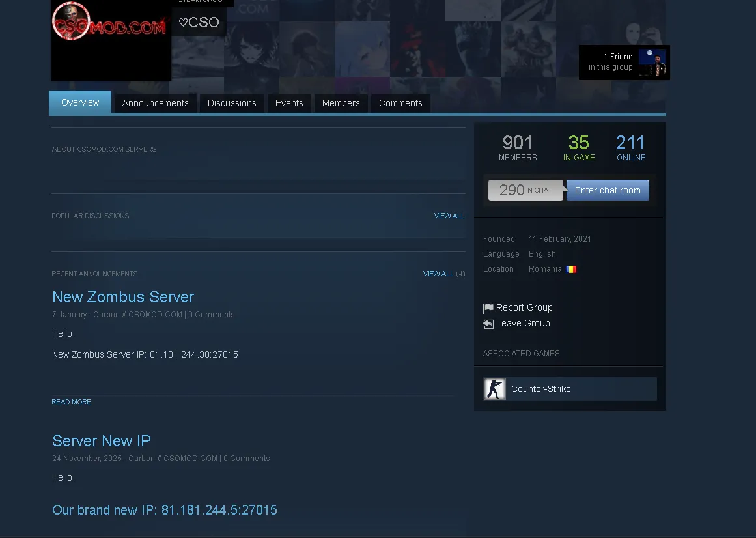Open Counter-Strike associated game link
The width and height of the screenshot is (756, 538).
click(570, 389)
